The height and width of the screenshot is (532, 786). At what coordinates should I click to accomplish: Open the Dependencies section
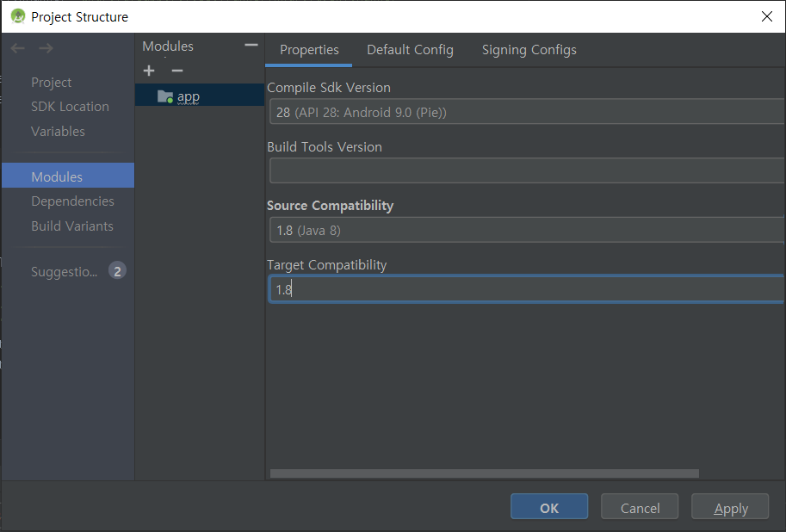72,201
